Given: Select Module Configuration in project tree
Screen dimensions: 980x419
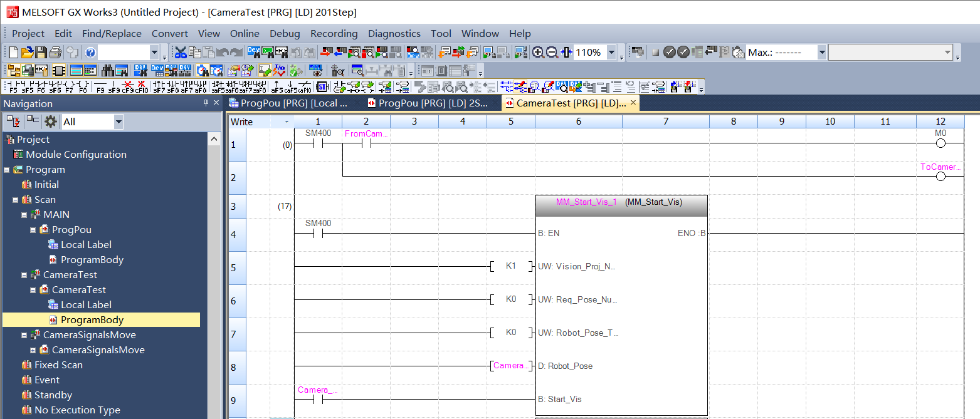Looking at the screenshot, I should point(76,155).
